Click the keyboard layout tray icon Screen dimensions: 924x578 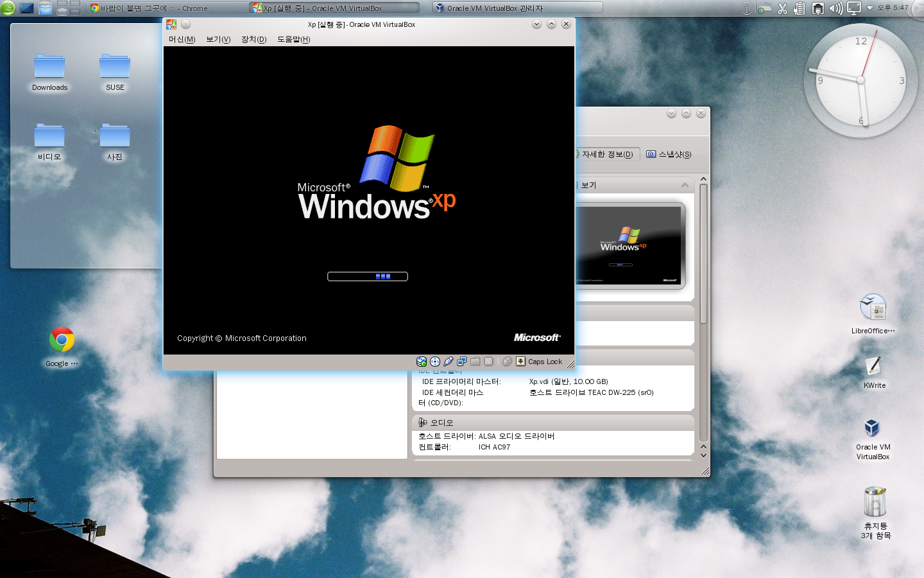(x=764, y=8)
